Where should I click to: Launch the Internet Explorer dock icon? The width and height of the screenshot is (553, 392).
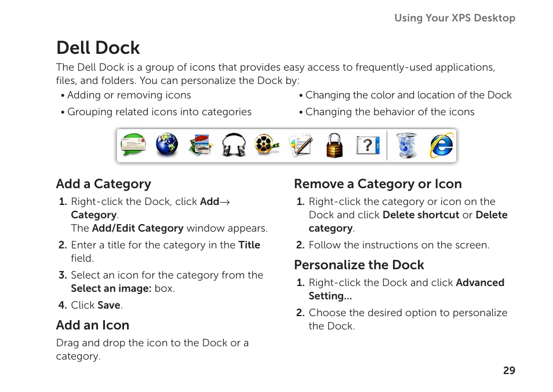pos(441,145)
